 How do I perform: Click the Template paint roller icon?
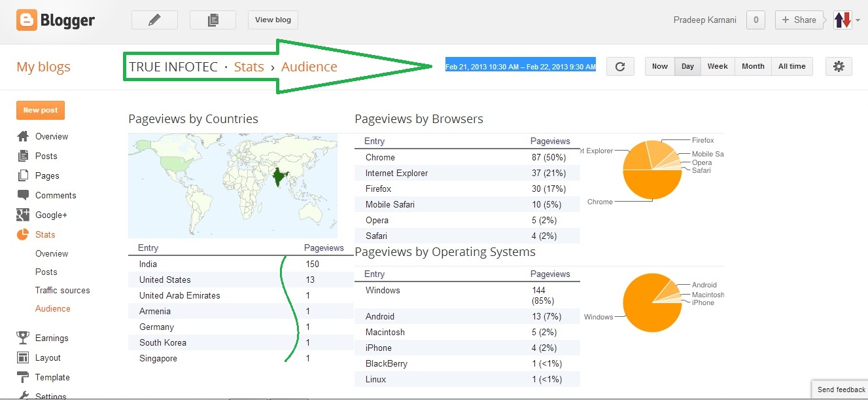[23, 377]
